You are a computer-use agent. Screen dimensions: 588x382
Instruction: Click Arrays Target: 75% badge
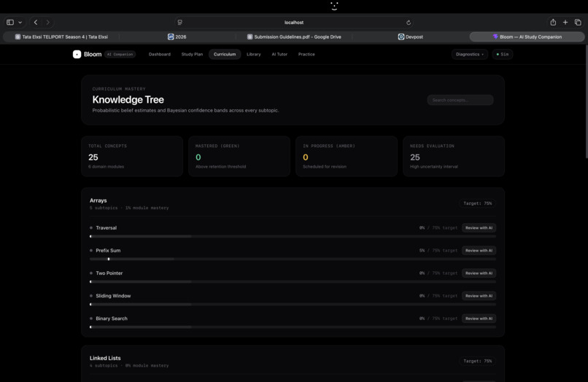[x=477, y=203]
